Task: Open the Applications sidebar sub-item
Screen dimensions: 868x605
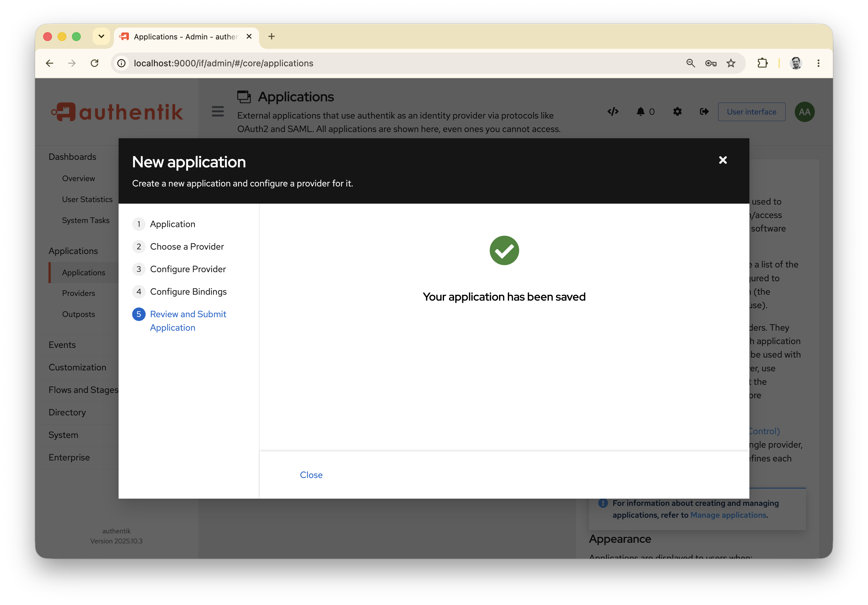Action: [x=84, y=272]
